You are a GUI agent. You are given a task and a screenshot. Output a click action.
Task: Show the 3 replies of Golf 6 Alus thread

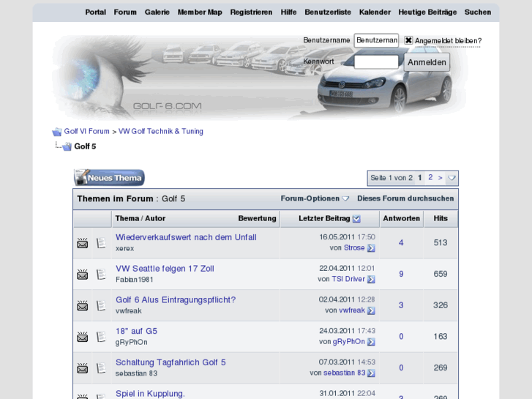click(401, 305)
